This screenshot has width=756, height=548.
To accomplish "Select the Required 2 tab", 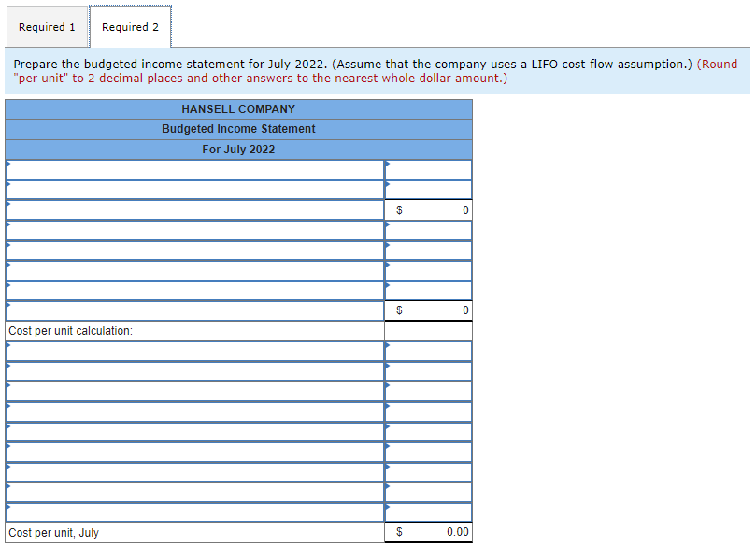I will click(130, 26).
